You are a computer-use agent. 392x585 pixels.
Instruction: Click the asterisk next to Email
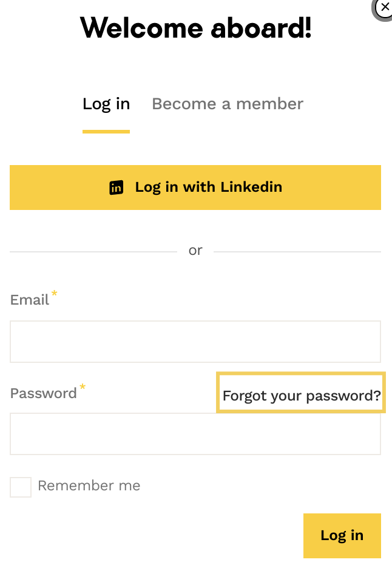pyautogui.click(x=55, y=294)
